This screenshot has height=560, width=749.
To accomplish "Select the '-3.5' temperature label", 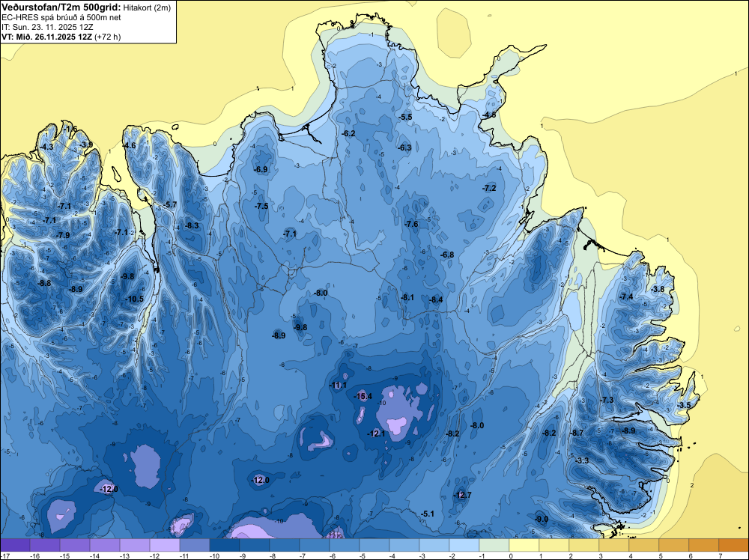I will (684, 405).
